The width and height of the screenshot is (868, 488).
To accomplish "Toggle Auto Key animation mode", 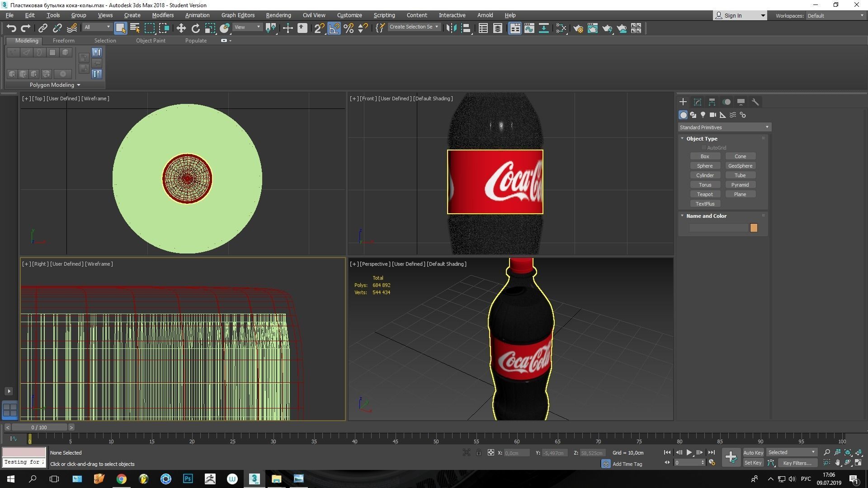I will point(754,452).
